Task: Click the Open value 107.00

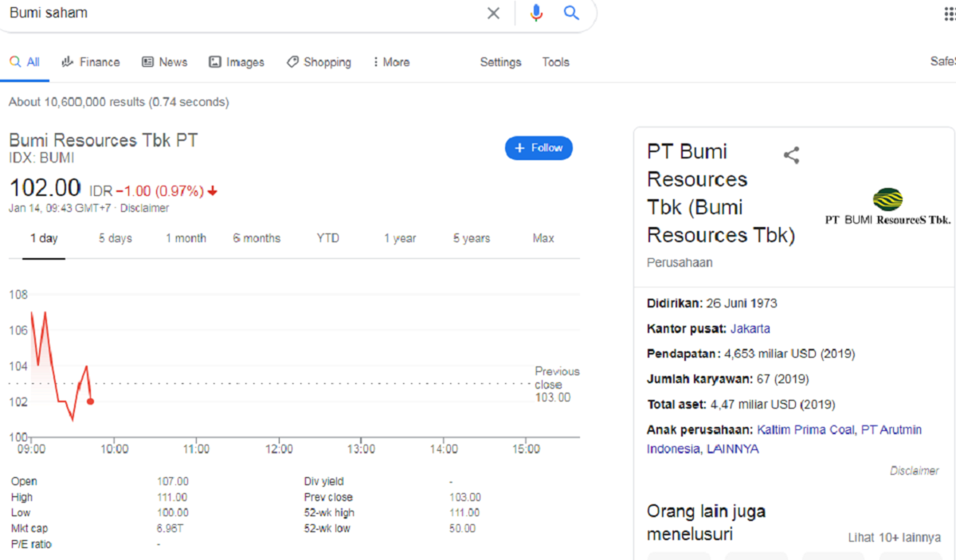Action: pos(173,481)
